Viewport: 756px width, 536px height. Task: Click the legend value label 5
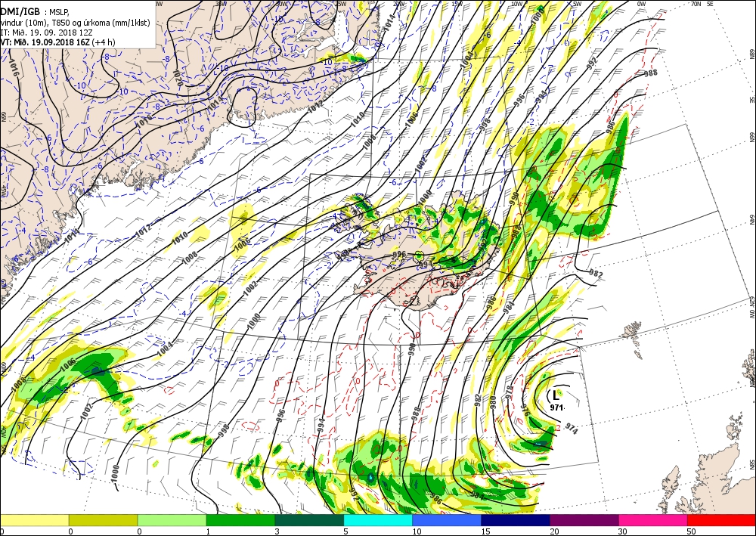345,531
